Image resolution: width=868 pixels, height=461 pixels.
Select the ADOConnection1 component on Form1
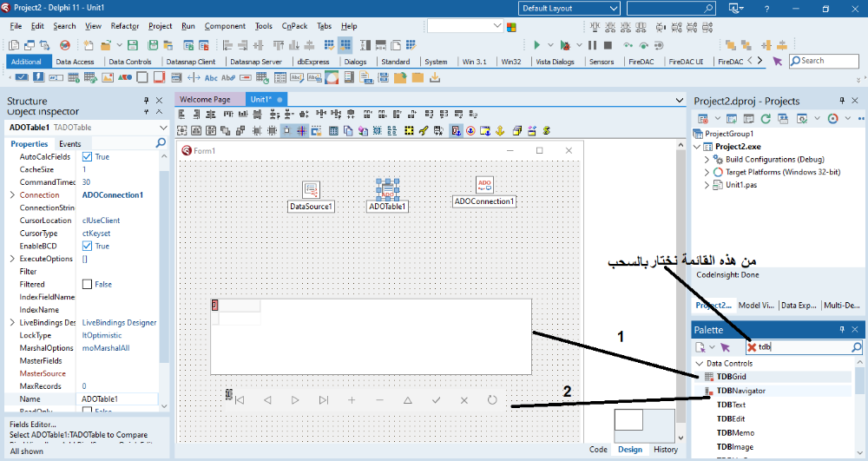484,185
